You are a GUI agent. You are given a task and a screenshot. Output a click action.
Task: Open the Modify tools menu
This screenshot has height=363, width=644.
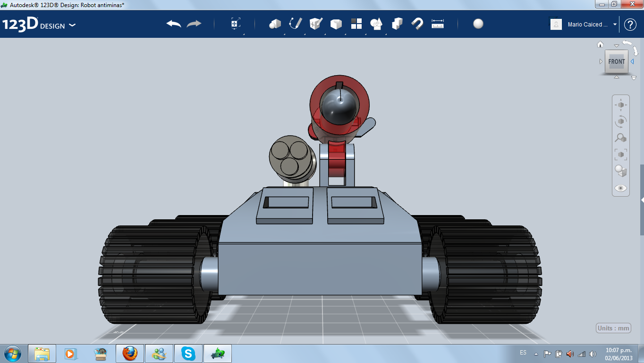pyautogui.click(x=336, y=24)
